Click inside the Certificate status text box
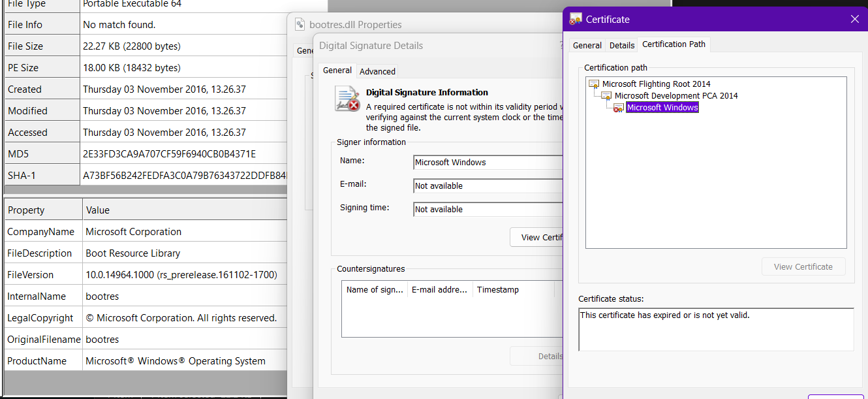 715,329
